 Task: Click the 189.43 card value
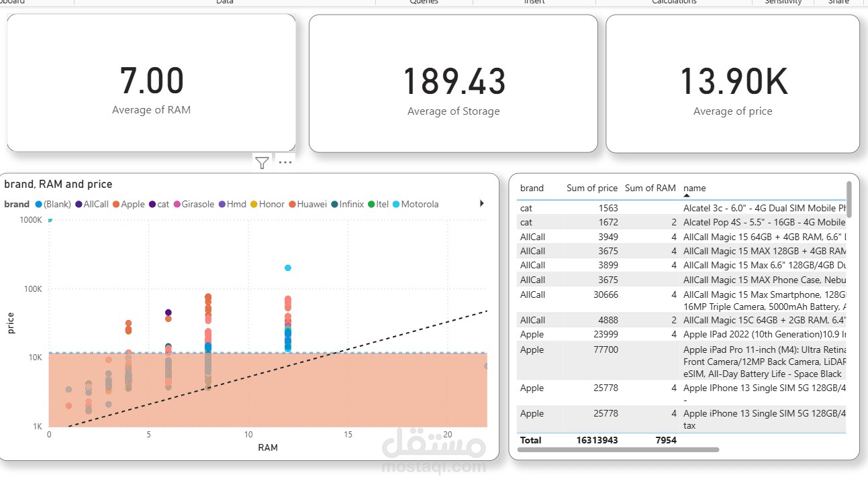coord(454,81)
